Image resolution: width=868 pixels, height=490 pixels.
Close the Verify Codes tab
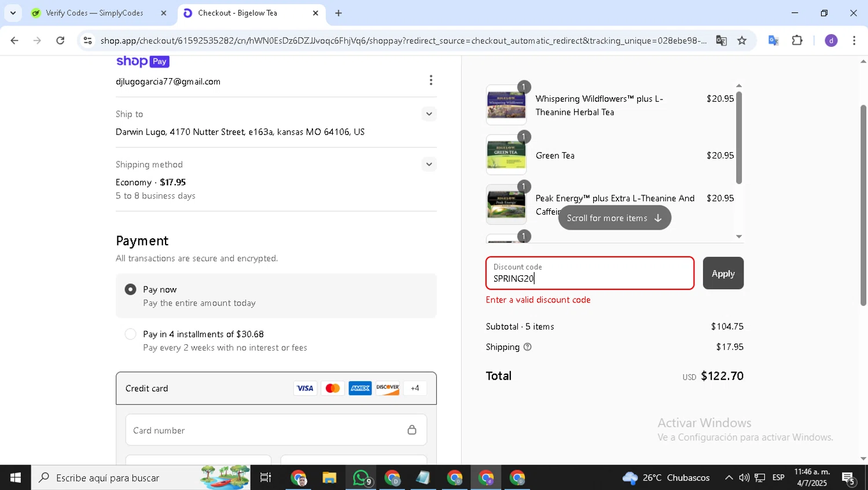click(163, 13)
